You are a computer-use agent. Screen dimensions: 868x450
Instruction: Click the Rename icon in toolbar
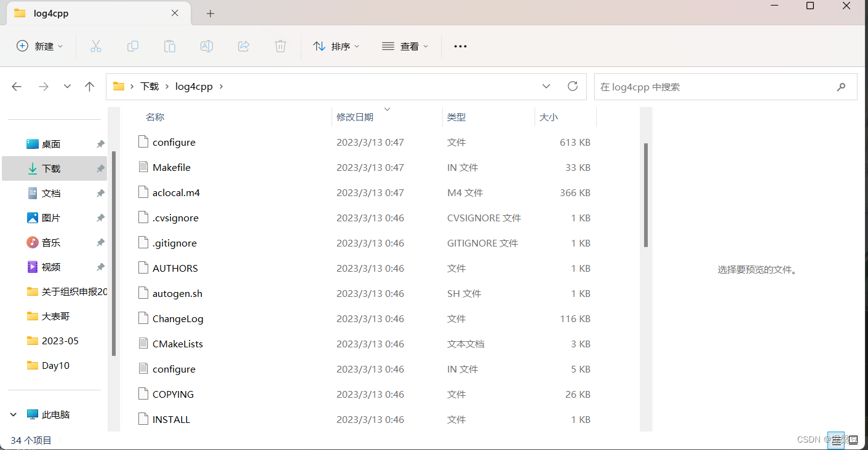[x=207, y=46]
